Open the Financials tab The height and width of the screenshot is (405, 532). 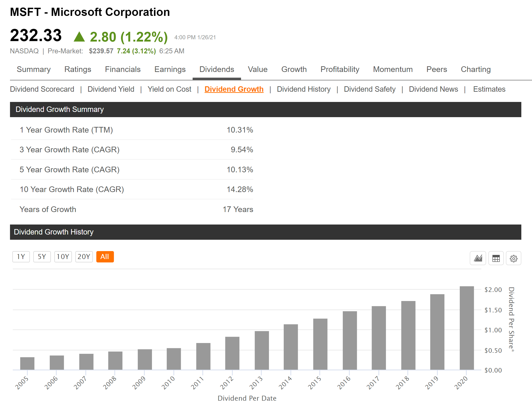pyautogui.click(x=122, y=69)
